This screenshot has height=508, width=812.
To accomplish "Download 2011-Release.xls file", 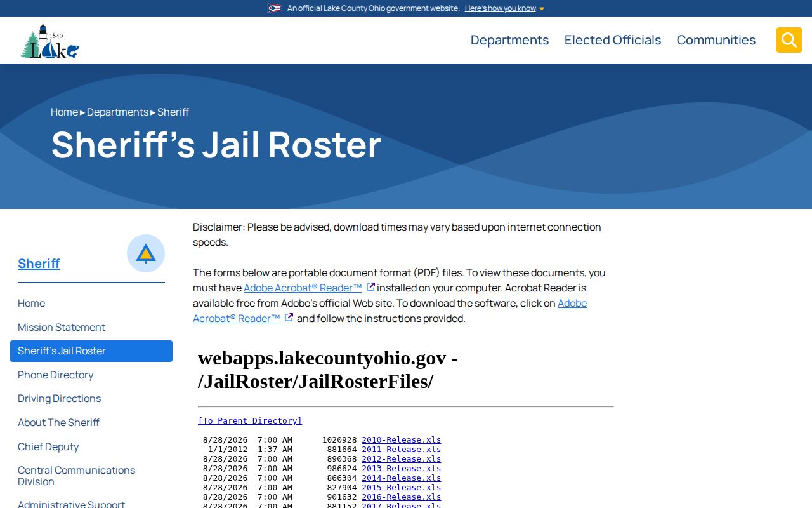I will [x=401, y=450].
